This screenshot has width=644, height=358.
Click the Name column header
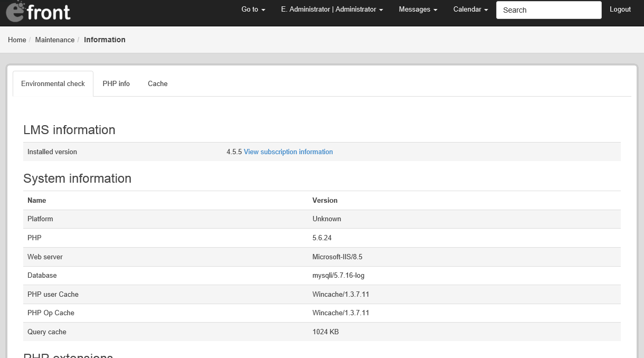(37, 200)
